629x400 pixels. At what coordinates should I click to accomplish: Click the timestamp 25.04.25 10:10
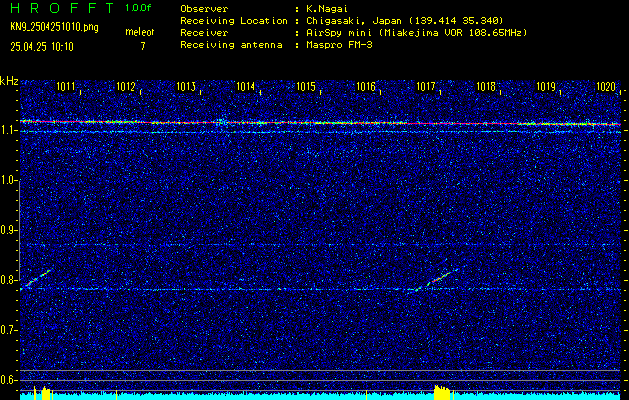pos(42,47)
